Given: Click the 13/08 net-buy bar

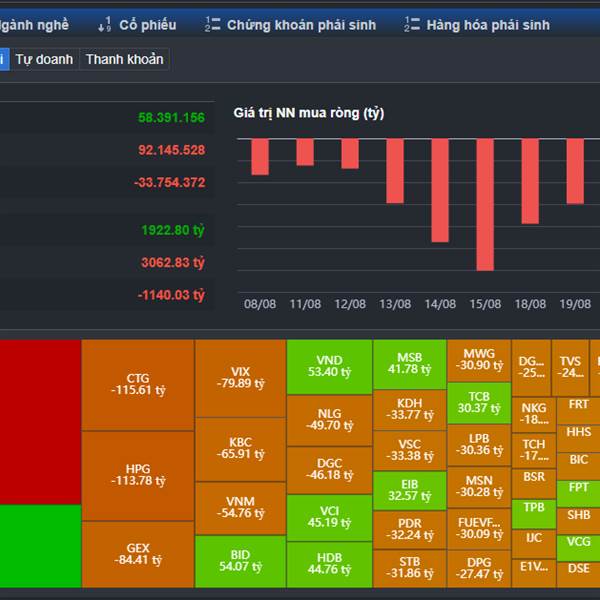Looking at the screenshot, I should 395,171.
